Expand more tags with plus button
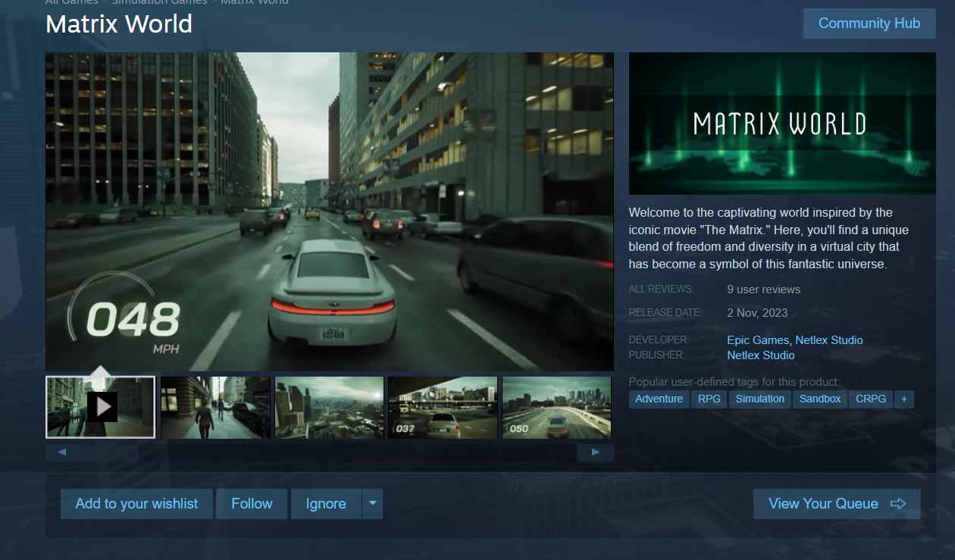This screenshot has width=955, height=560. point(903,399)
